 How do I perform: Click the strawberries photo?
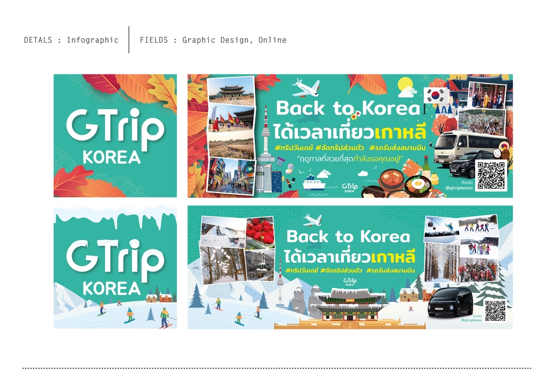[x=260, y=232]
